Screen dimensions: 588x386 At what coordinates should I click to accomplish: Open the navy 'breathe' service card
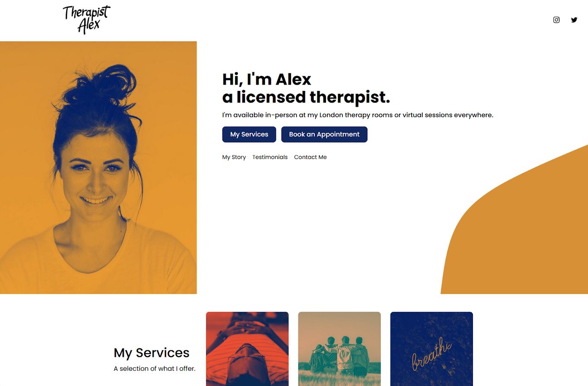(x=431, y=349)
